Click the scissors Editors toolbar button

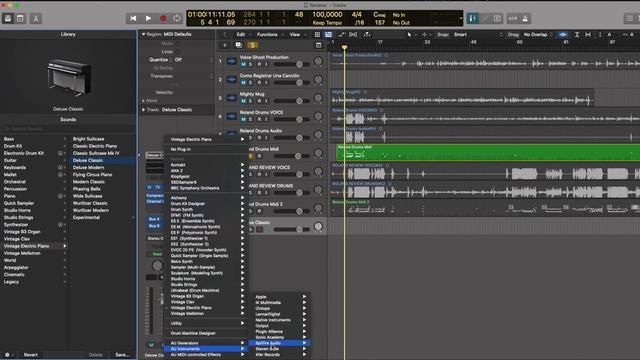(36, 18)
